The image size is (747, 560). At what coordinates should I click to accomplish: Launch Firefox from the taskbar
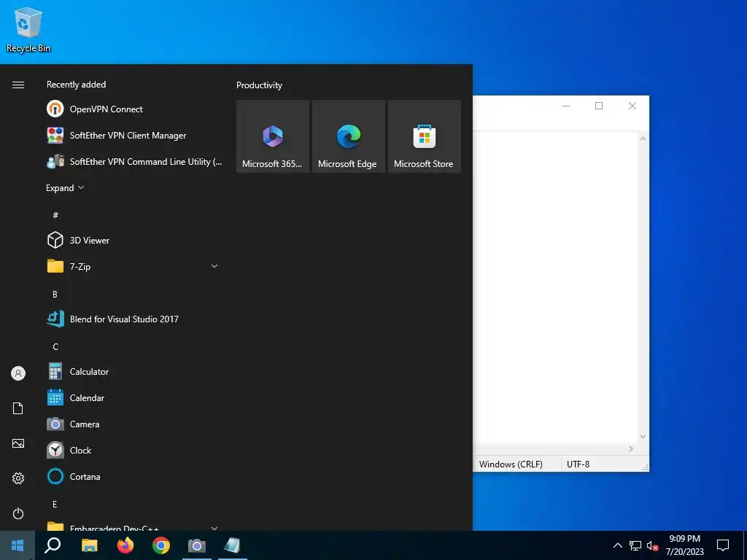click(x=125, y=545)
